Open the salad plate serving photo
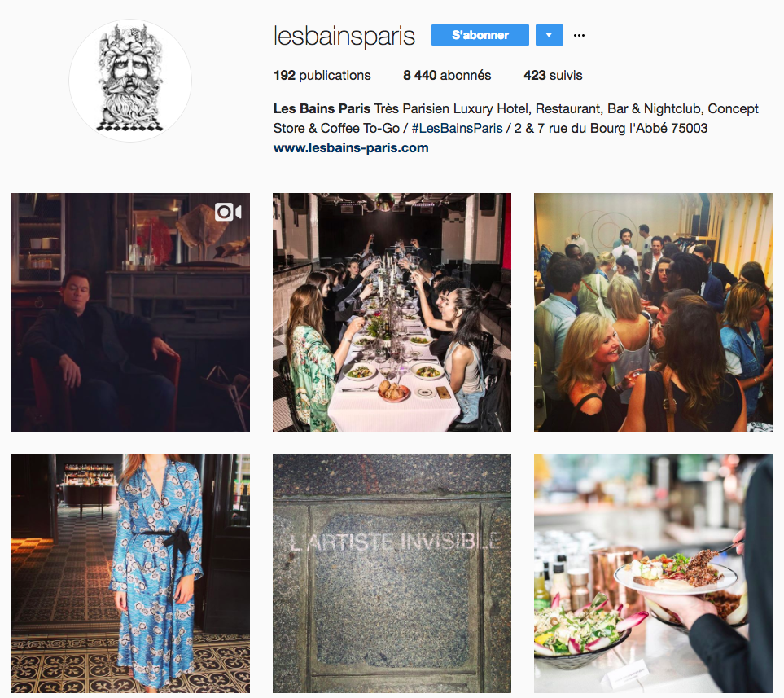Viewport: 784px width, 698px height. tap(653, 573)
